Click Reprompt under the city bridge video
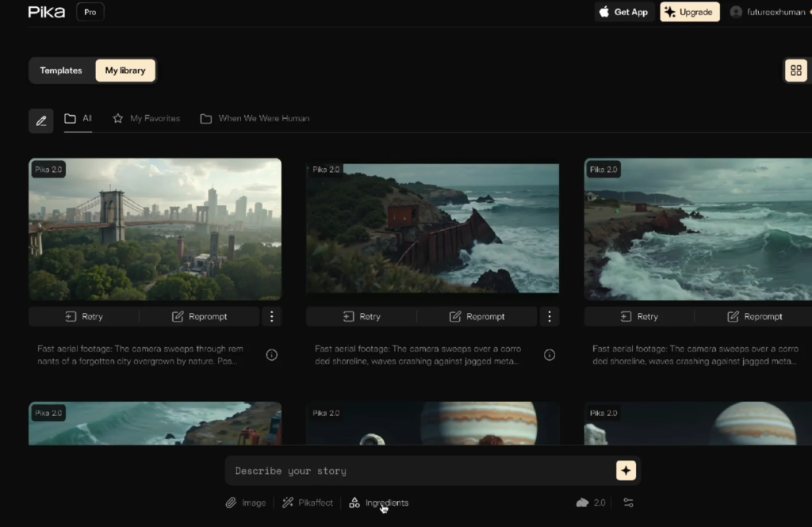This screenshot has width=812, height=527. (x=200, y=316)
